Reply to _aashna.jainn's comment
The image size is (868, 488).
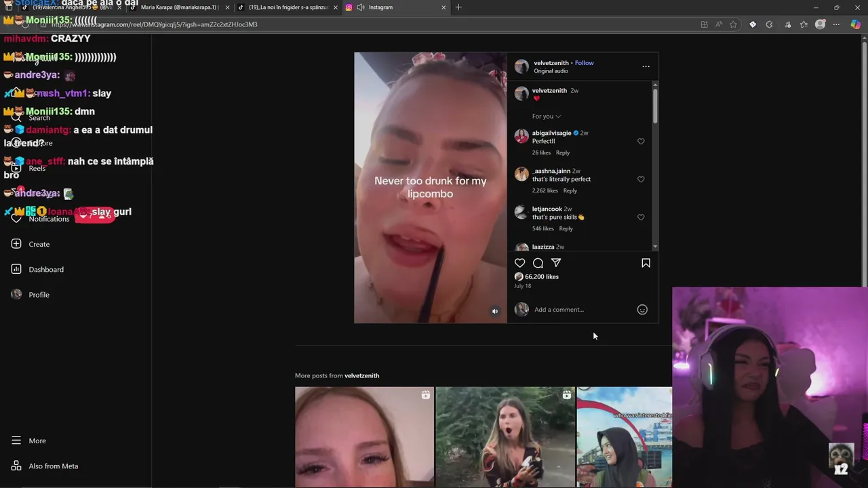click(570, 190)
